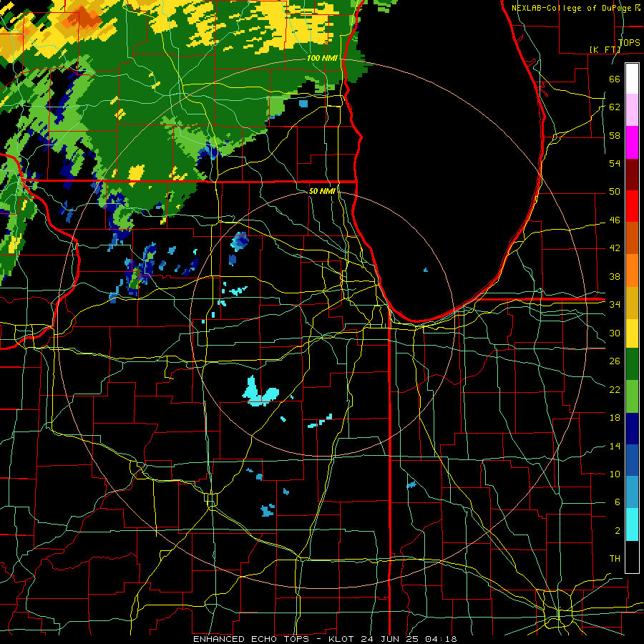Click the 30 value on legend scale
This screenshot has height=644, width=644.
[615, 333]
